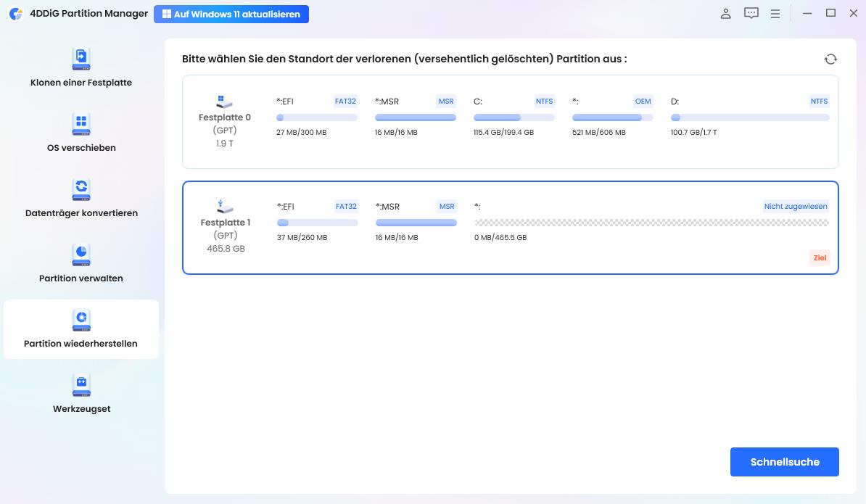Open the feedback chat bubble icon
This screenshot has width=866, height=504.
[751, 13]
